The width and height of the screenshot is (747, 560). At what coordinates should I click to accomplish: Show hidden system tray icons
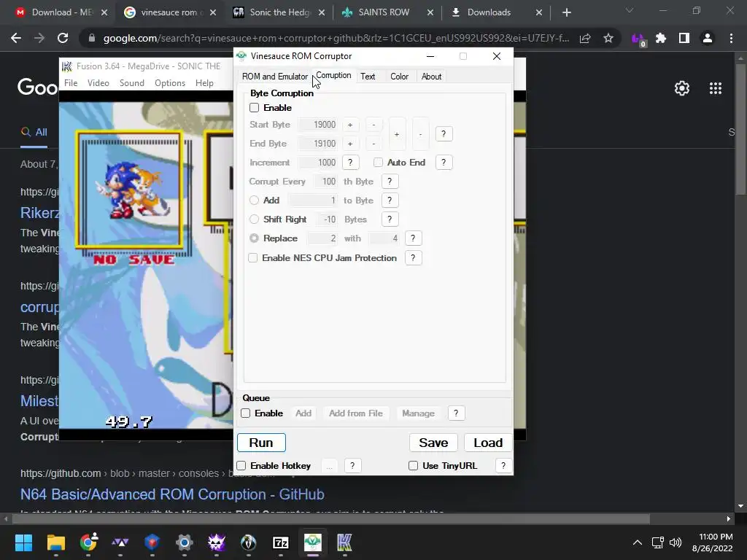(637, 542)
